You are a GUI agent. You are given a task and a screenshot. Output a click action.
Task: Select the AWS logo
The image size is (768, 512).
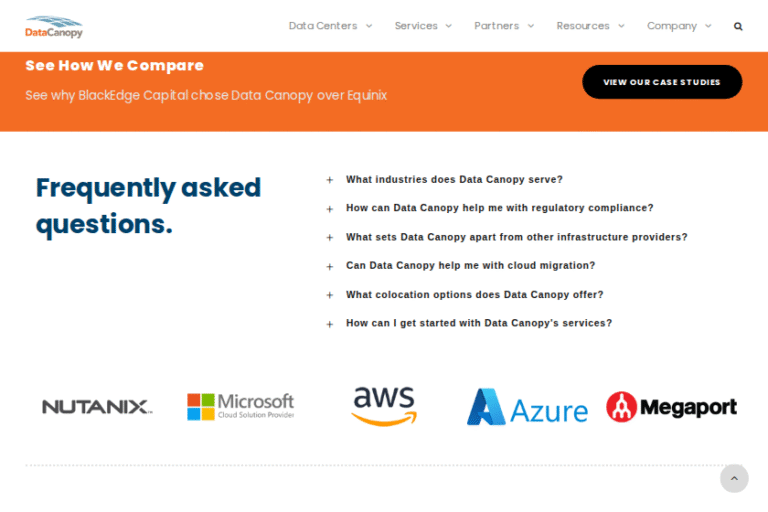click(x=384, y=406)
